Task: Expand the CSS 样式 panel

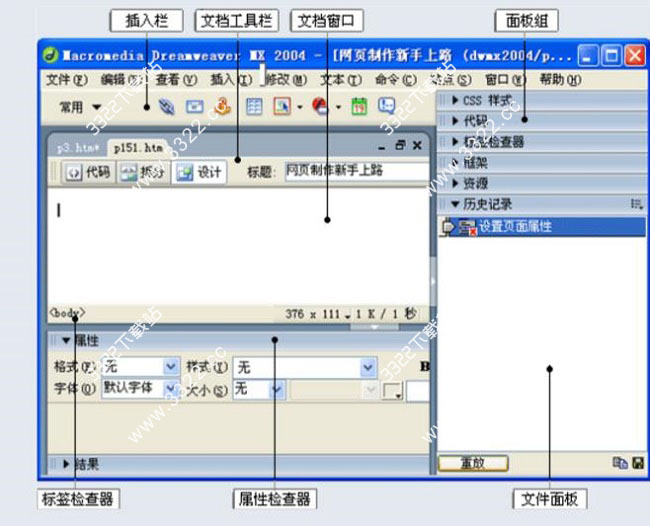Action: (455, 100)
